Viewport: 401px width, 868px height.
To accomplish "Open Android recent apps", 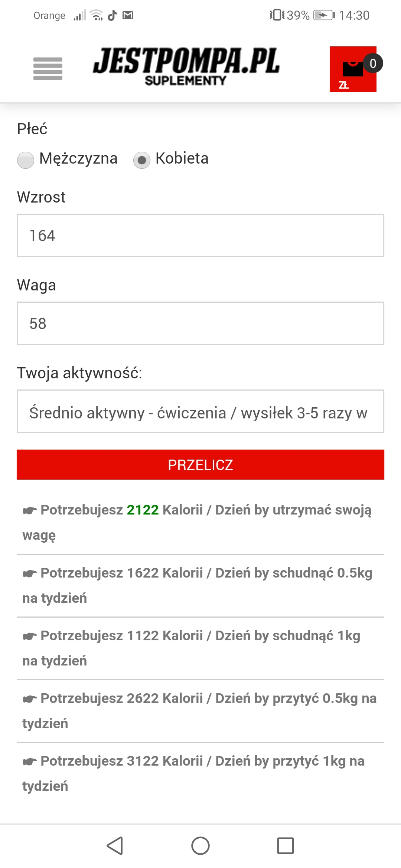I will click(285, 846).
